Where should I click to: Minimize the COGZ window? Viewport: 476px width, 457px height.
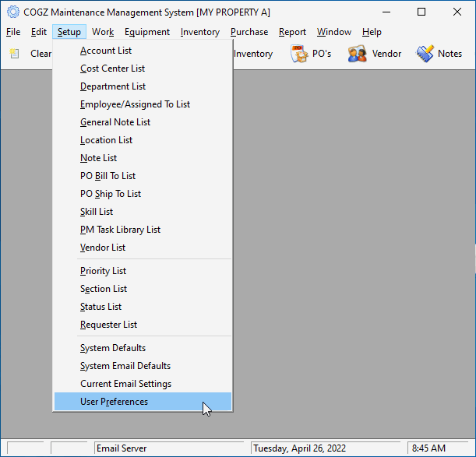pyautogui.click(x=386, y=12)
